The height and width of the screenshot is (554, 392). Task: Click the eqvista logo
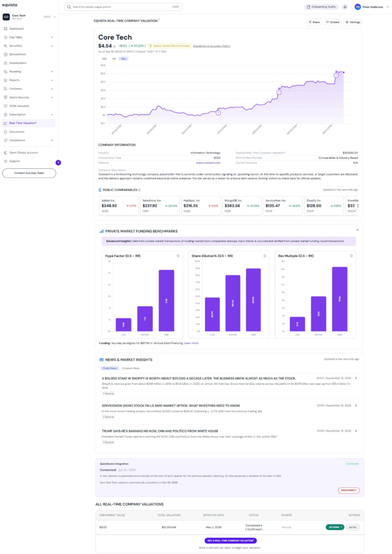pyautogui.click(x=10, y=5)
